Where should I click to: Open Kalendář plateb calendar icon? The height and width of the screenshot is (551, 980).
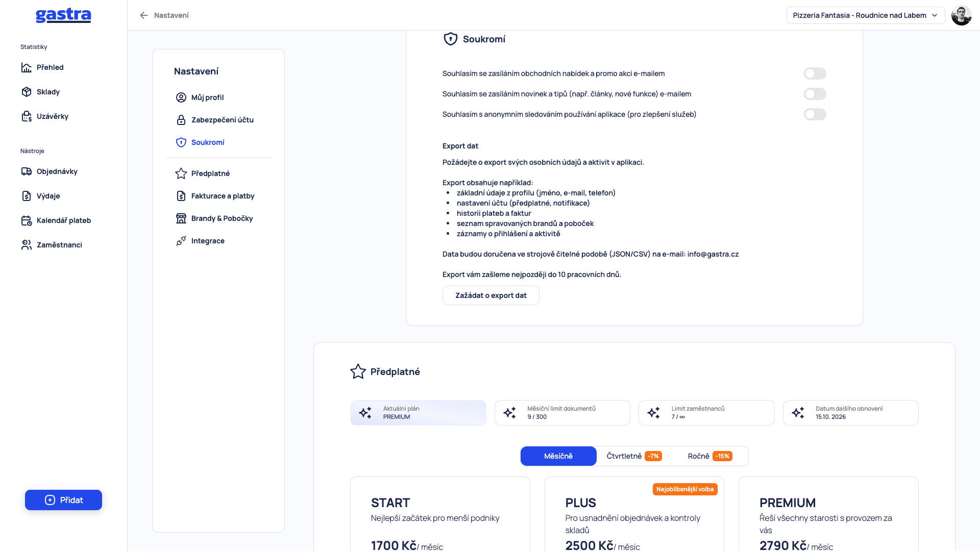[x=27, y=220]
